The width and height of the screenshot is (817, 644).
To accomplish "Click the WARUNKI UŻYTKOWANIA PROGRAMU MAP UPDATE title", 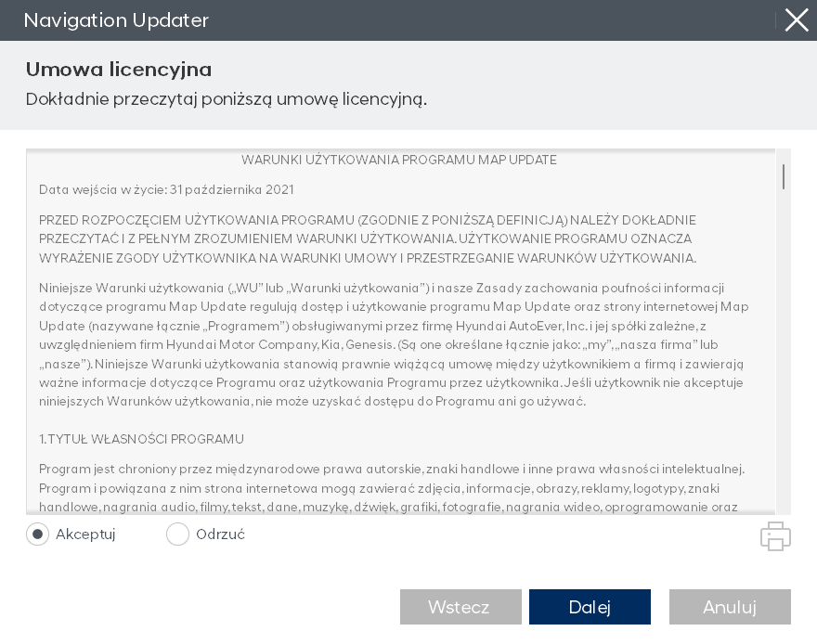I will pyautogui.click(x=399, y=160).
